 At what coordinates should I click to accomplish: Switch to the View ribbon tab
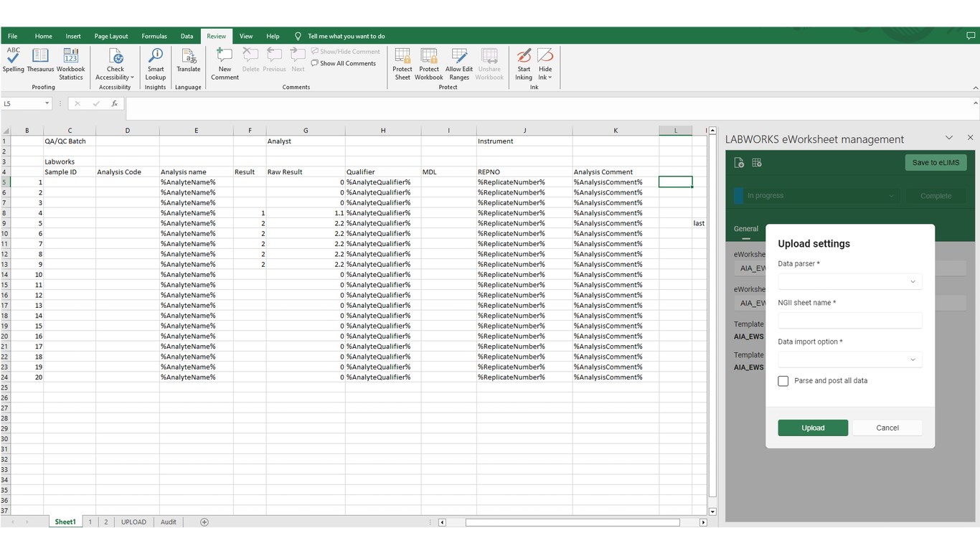[x=246, y=36]
